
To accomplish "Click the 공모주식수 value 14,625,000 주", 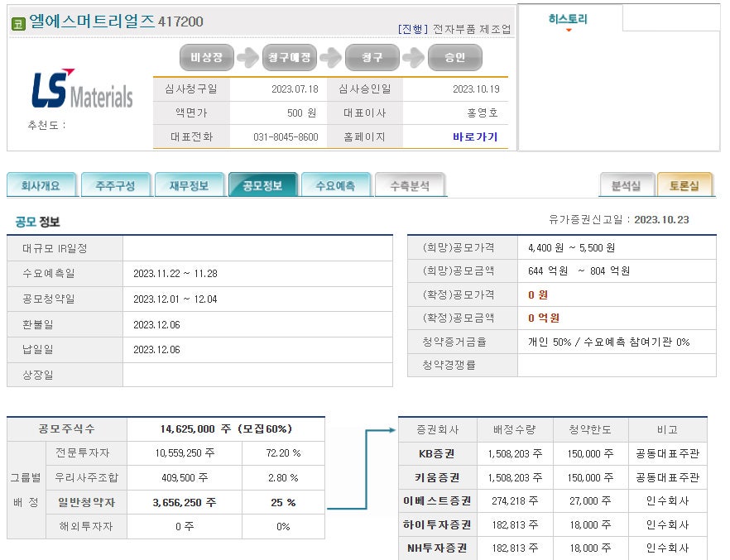I will coord(195,428).
